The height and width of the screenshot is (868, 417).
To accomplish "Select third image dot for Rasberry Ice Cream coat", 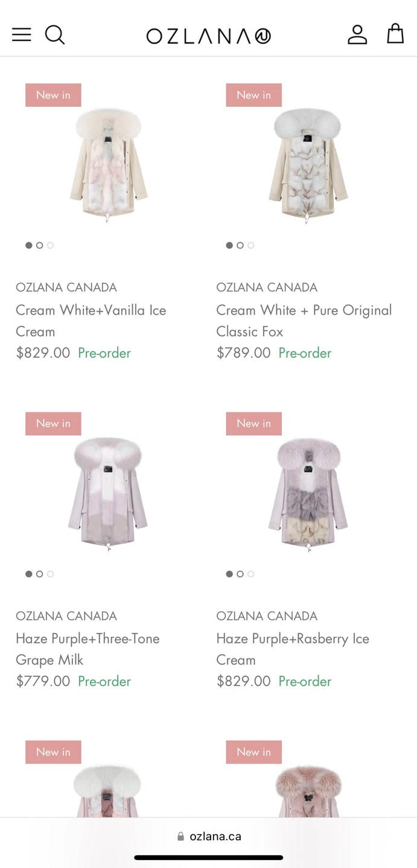I will pos(251,574).
